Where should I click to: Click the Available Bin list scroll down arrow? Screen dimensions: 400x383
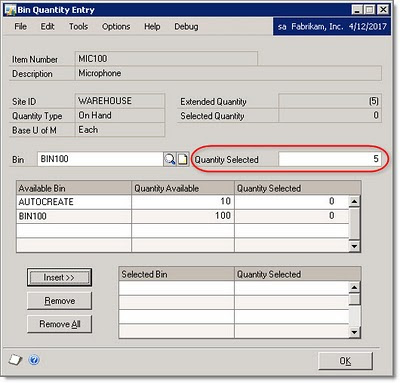coord(354,246)
